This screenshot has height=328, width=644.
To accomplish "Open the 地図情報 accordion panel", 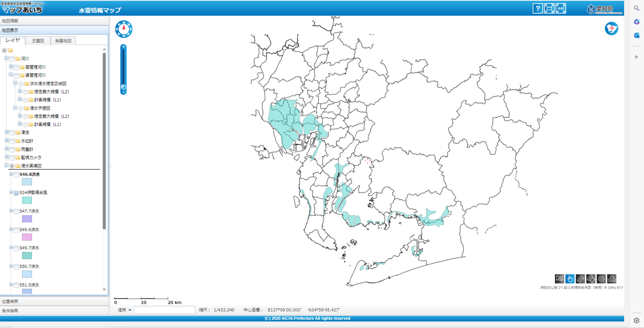I will coord(54,21).
